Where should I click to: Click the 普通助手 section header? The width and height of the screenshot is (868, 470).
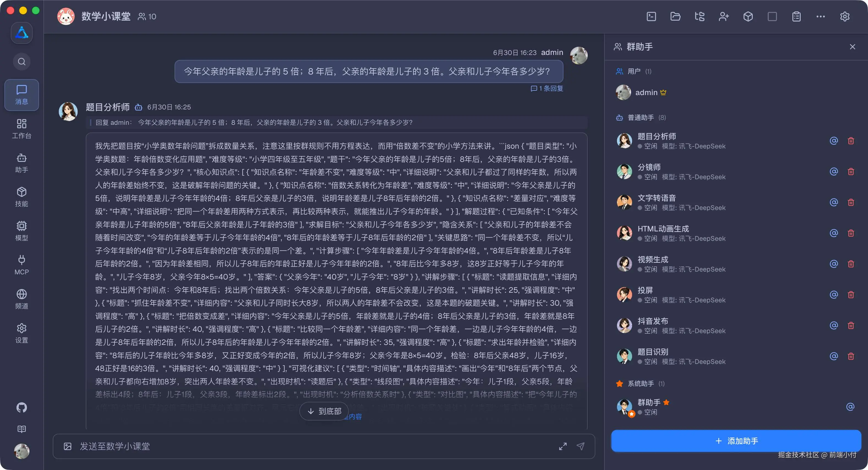pyautogui.click(x=640, y=118)
